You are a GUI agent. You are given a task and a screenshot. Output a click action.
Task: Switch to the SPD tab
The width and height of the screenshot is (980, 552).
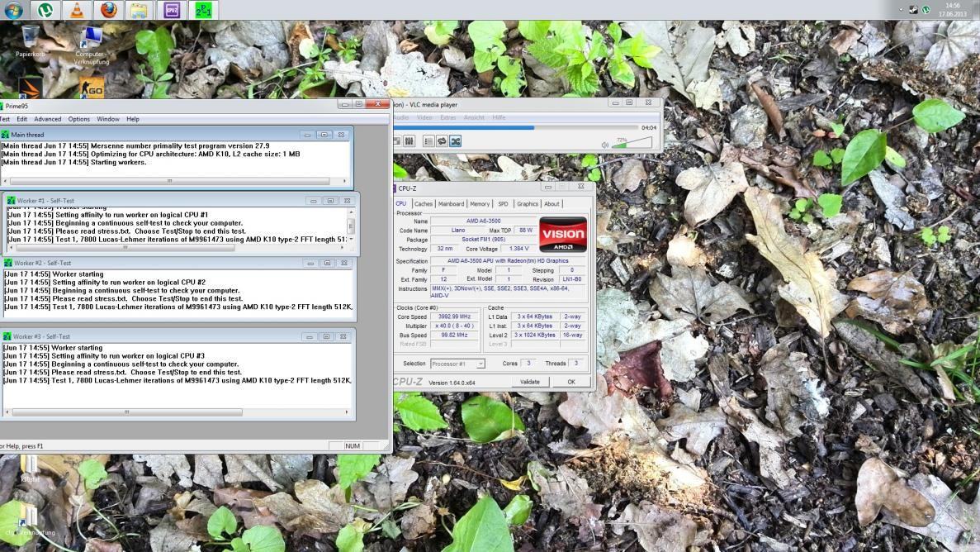pos(503,204)
